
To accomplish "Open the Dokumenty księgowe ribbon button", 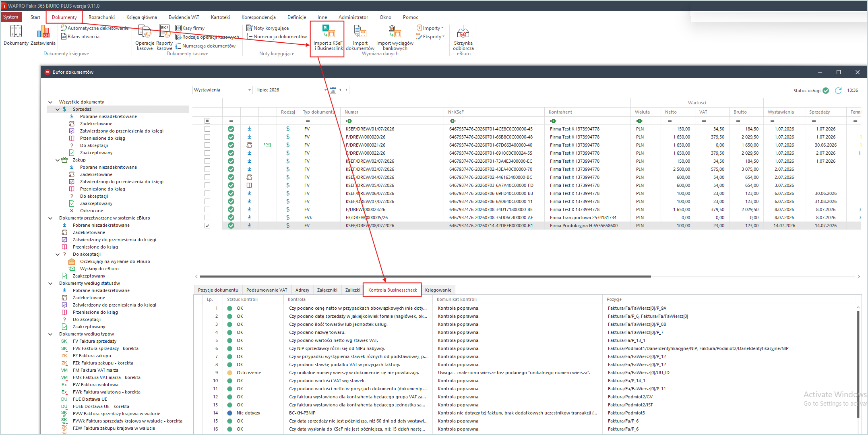I will pyautogui.click(x=16, y=35).
